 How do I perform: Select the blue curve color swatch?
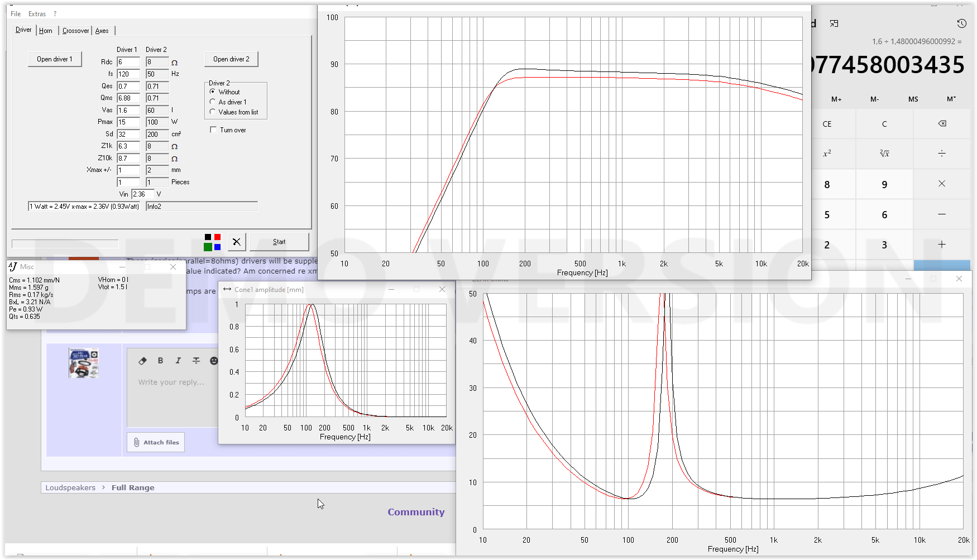click(217, 247)
